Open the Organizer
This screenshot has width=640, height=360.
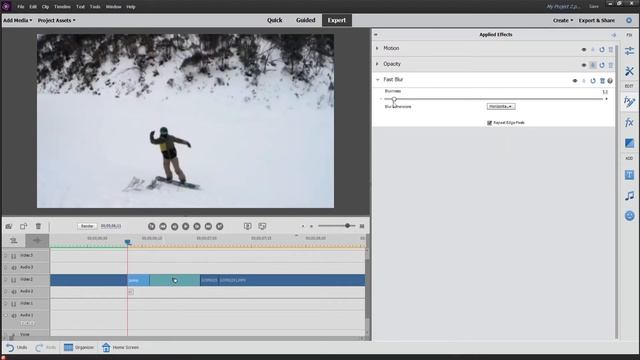click(x=79, y=347)
